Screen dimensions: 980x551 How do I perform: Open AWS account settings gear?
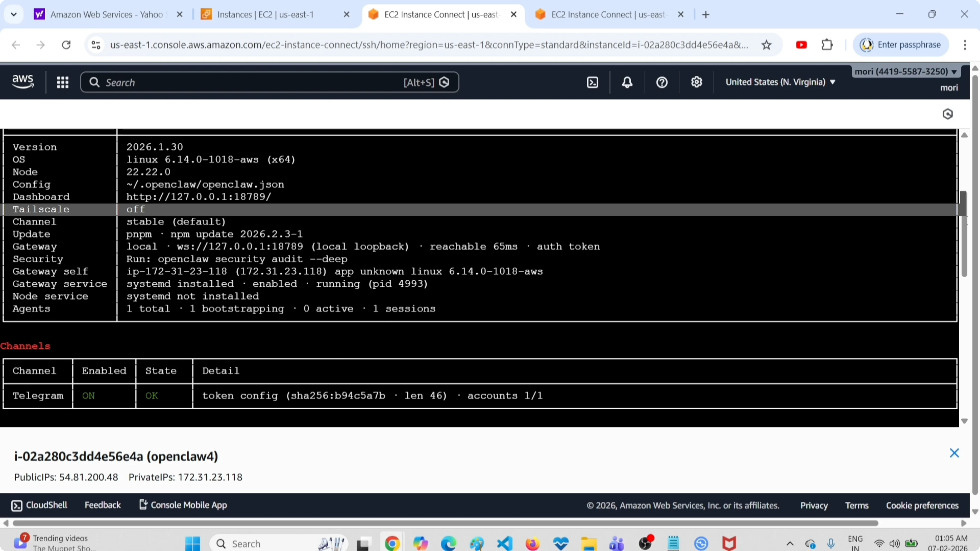697,82
